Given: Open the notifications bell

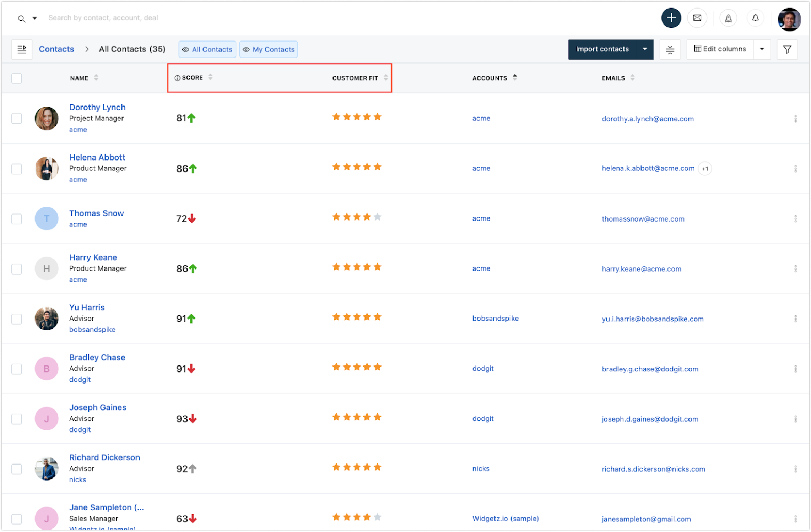Looking at the screenshot, I should (755, 18).
